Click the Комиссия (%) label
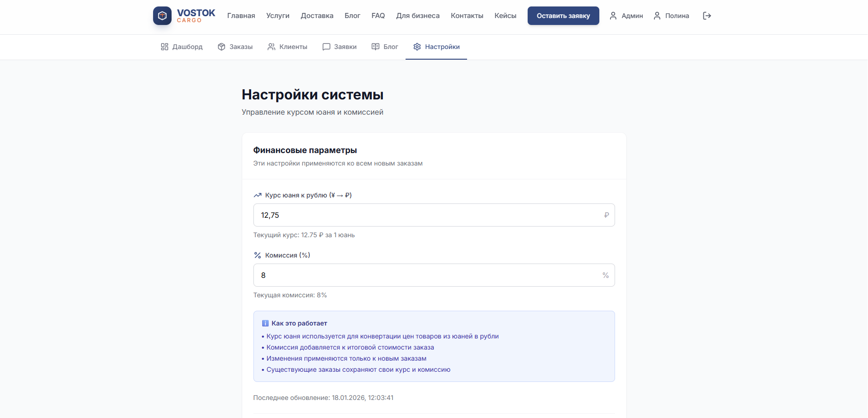The image size is (868, 418). 288,255
